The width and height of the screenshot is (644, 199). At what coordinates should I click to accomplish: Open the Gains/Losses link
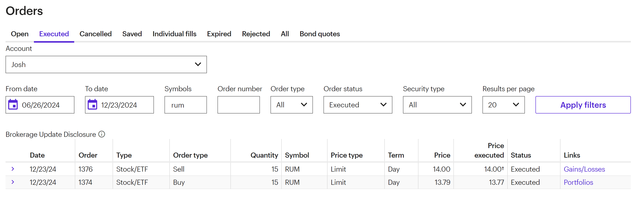[x=584, y=169]
